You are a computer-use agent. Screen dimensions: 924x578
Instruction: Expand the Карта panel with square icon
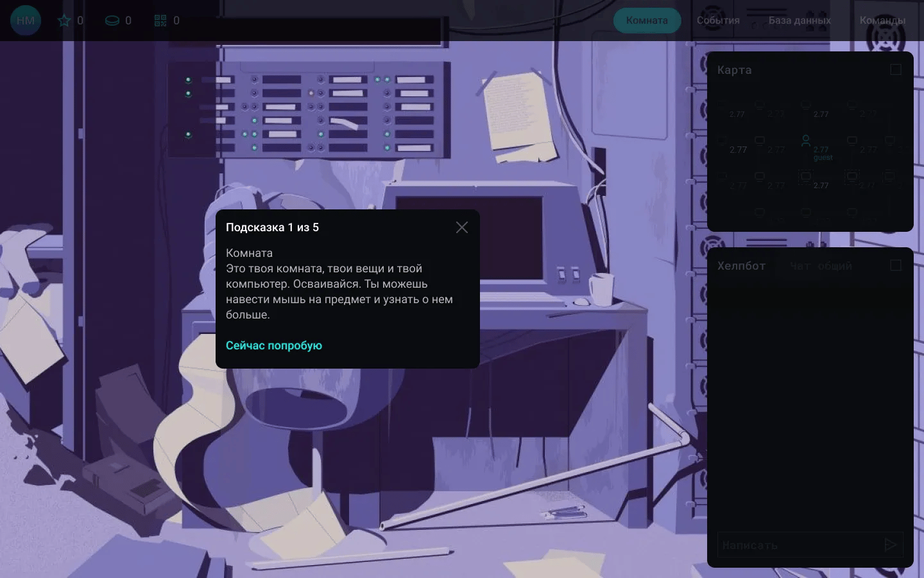[896, 69]
